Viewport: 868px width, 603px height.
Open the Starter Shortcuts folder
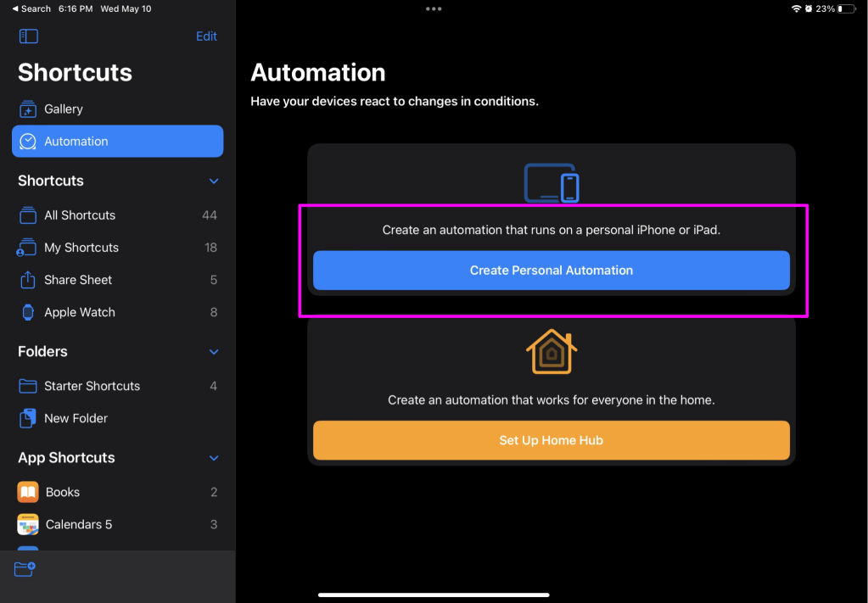coord(92,386)
